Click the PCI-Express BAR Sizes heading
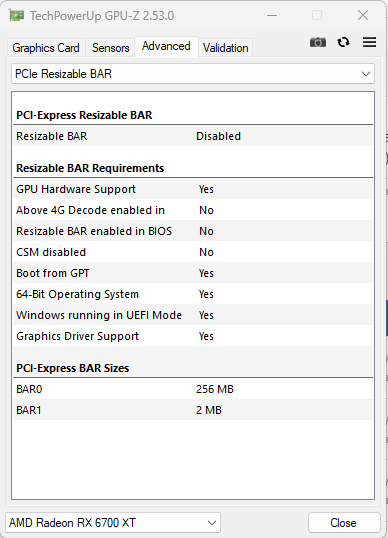388x538 pixels. [73, 368]
